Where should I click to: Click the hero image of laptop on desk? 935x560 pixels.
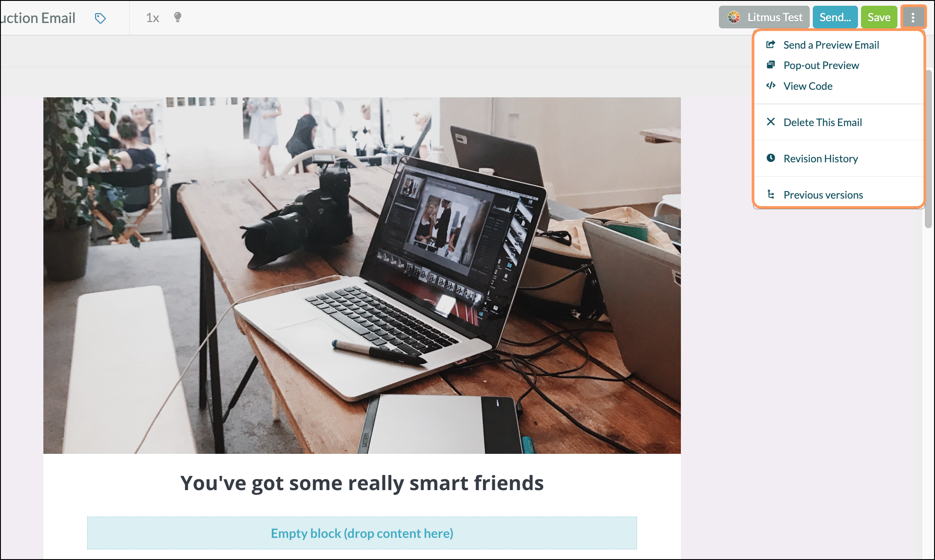362,276
